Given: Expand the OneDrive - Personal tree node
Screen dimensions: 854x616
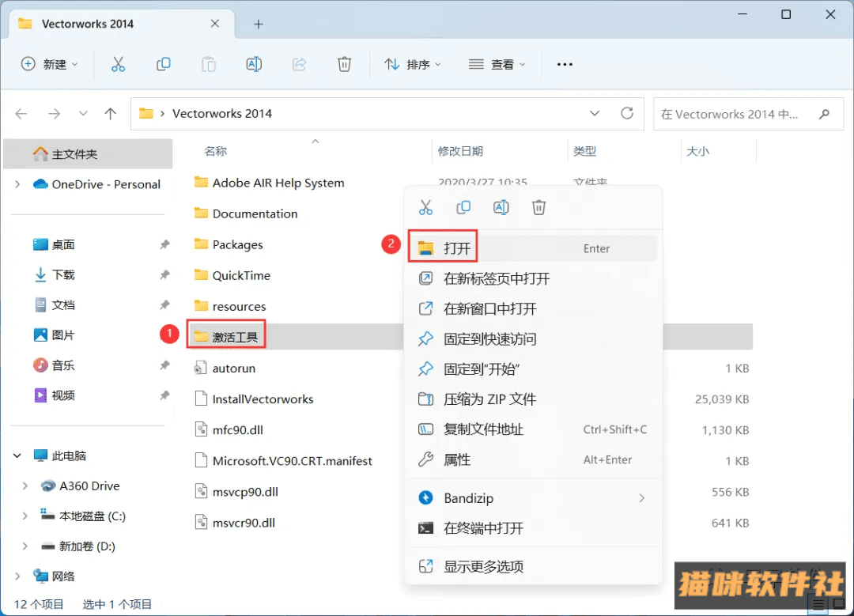Looking at the screenshot, I should (17, 184).
